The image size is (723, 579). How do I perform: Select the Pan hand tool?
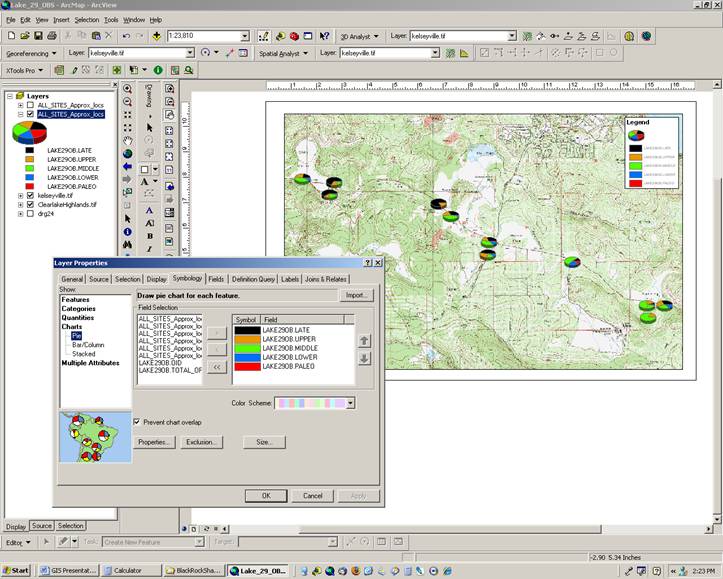pyautogui.click(x=128, y=141)
